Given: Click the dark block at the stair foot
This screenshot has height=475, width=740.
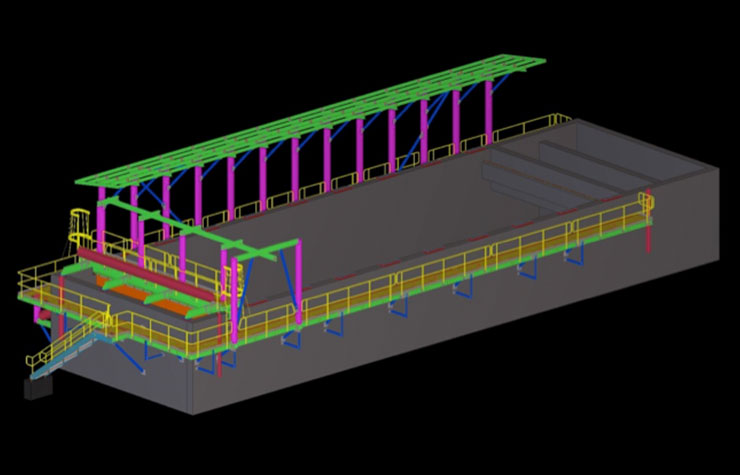Looking at the screenshot, I should coord(38,388).
